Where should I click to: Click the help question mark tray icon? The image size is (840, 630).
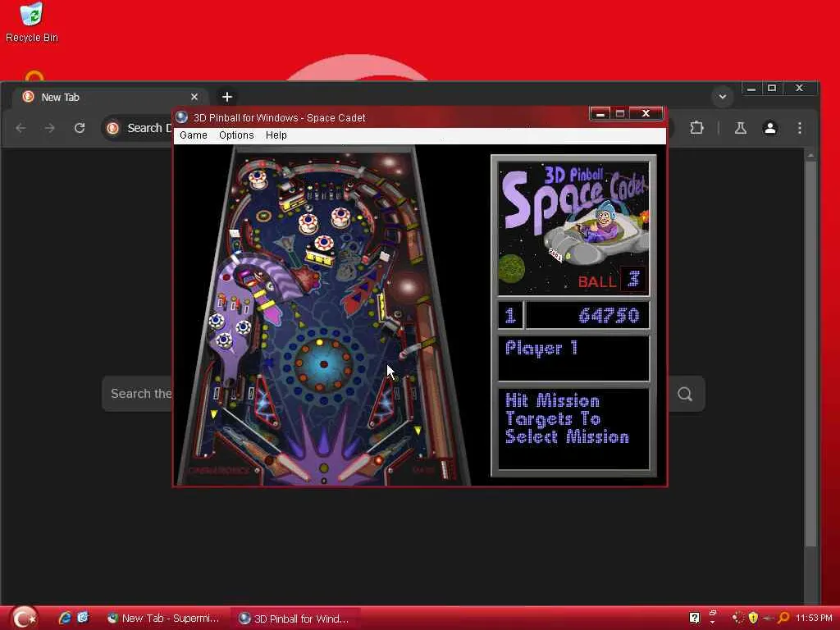pyautogui.click(x=694, y=619)
